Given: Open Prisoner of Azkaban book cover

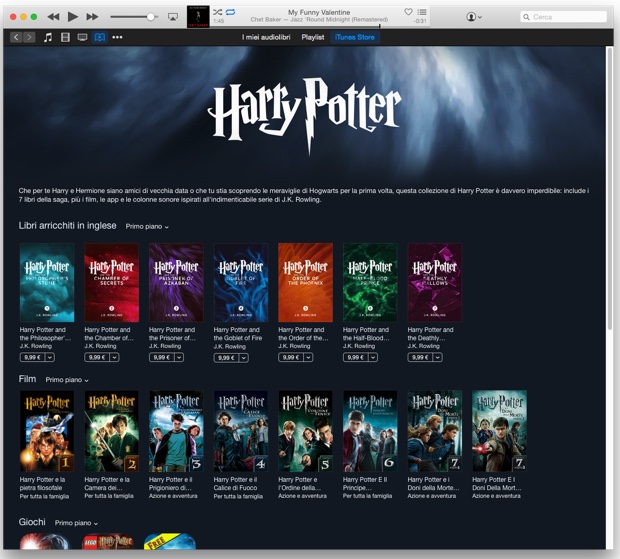Looking at the screenshot, I should (x=176, y=283).
